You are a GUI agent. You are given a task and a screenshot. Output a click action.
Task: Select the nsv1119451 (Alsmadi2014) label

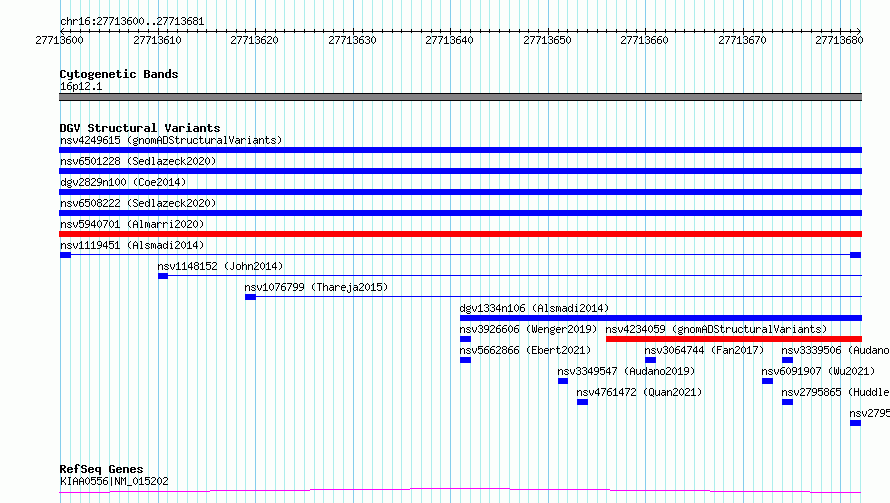coord(132,245)
